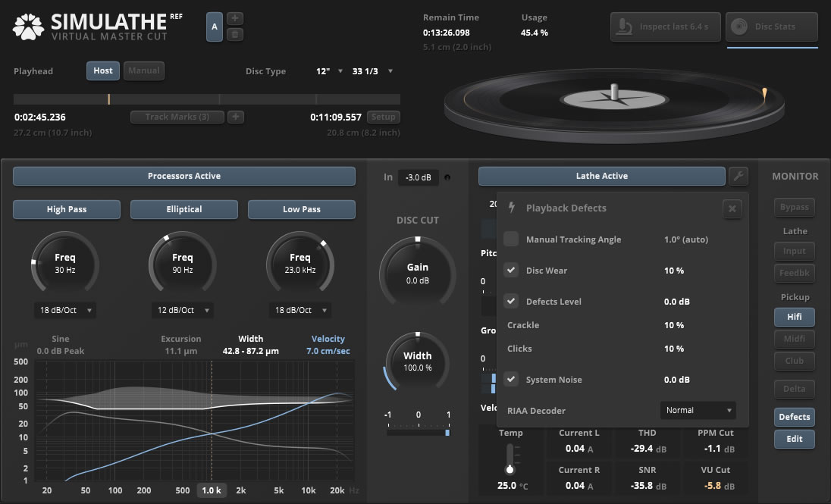This screenshot has width=831, height=504.
Task: Click the trash icon to delete preset
Action: point(235,34)
